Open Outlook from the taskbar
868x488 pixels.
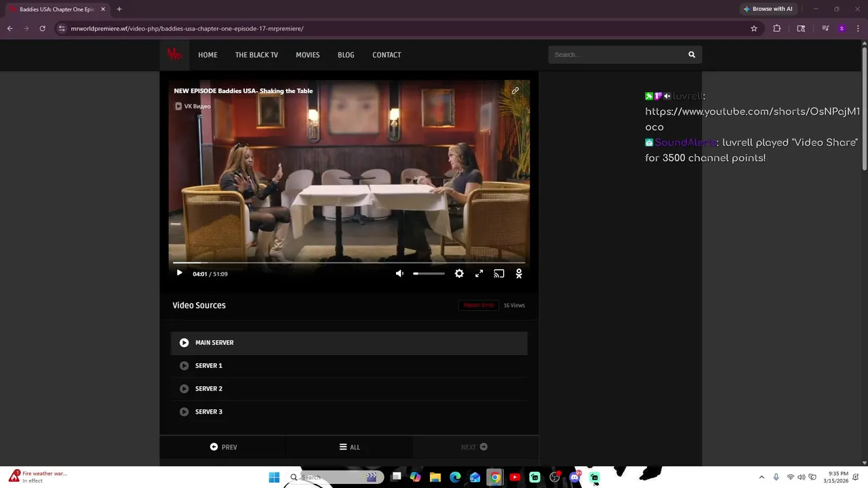click(x=475, y=477)
